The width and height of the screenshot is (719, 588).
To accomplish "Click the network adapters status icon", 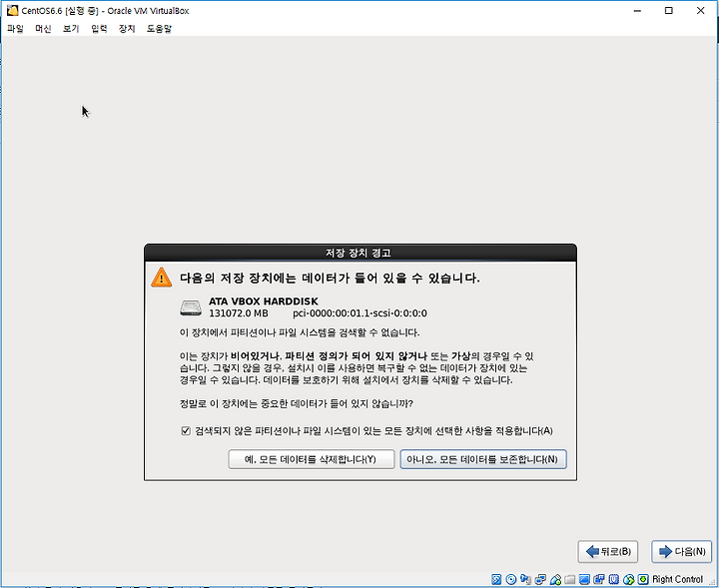I will tap(540, 579).
